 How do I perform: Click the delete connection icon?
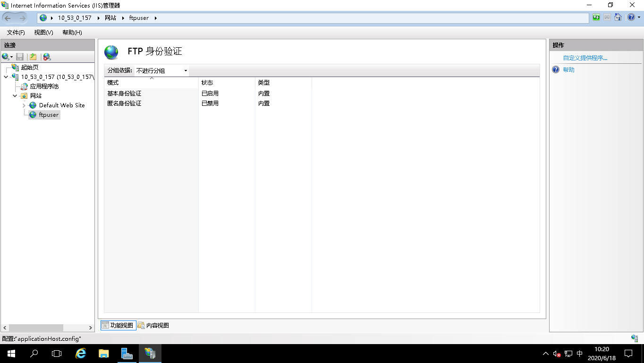(47, 57)
